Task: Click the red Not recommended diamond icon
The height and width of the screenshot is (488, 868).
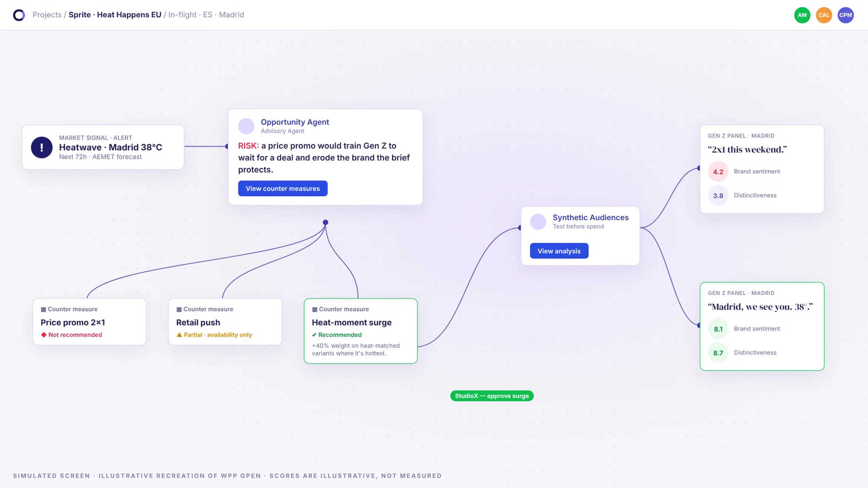Action: coord(44,335)
